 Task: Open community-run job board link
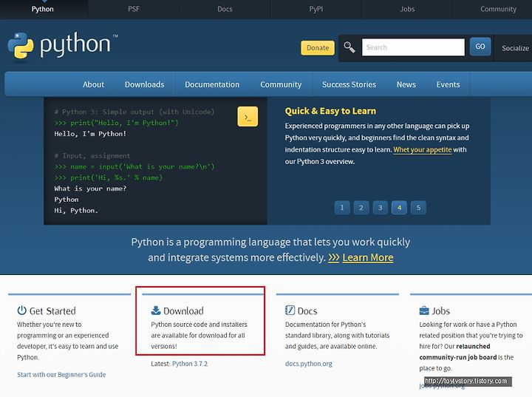pyautogui.click(x=458, y=357)
